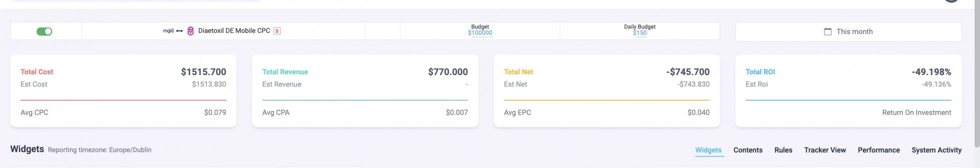Edit the $100000 budget value
The width and height of the screenshot is (980, 168).
coord(480,33)
